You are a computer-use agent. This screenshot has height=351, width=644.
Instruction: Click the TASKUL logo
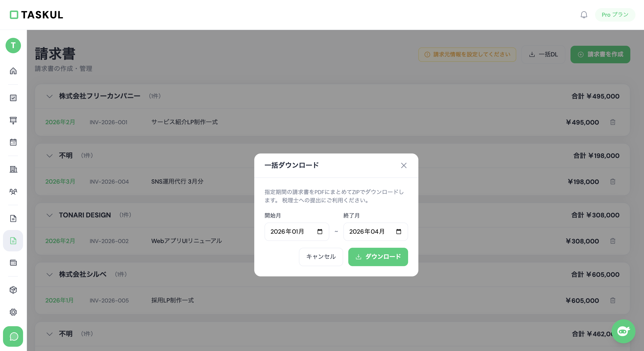click(37, 15)
